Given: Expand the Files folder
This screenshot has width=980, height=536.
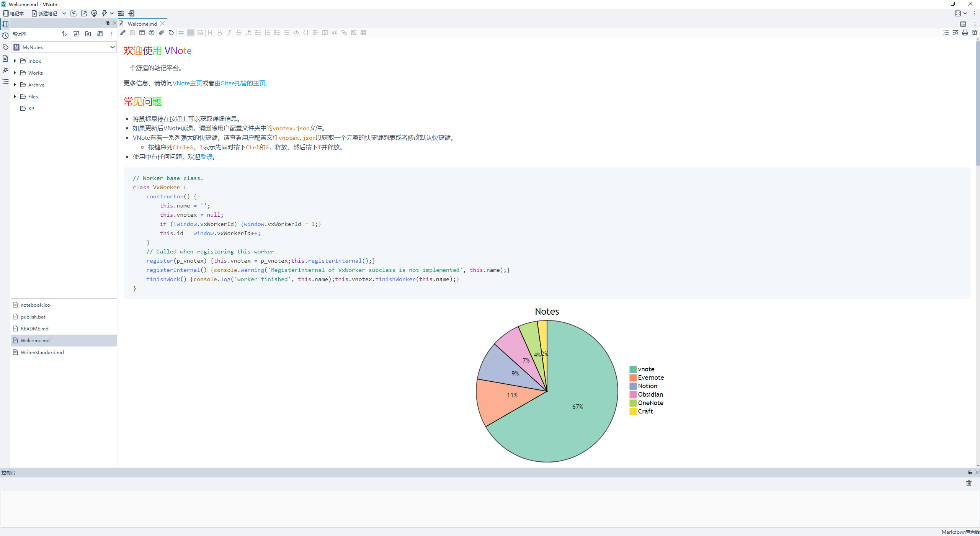Looking at the screenshot, I should [x=15, y=96].
